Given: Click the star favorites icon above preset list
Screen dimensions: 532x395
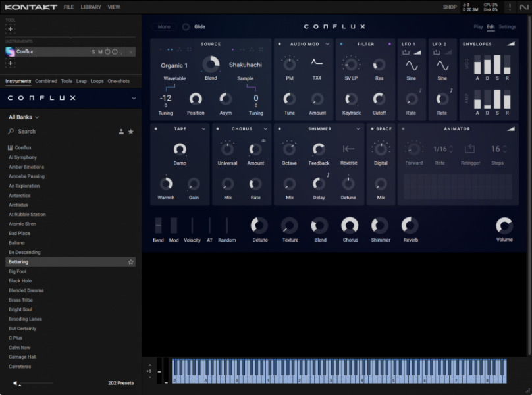Looking at the screenshot, I should coord(130,131).
